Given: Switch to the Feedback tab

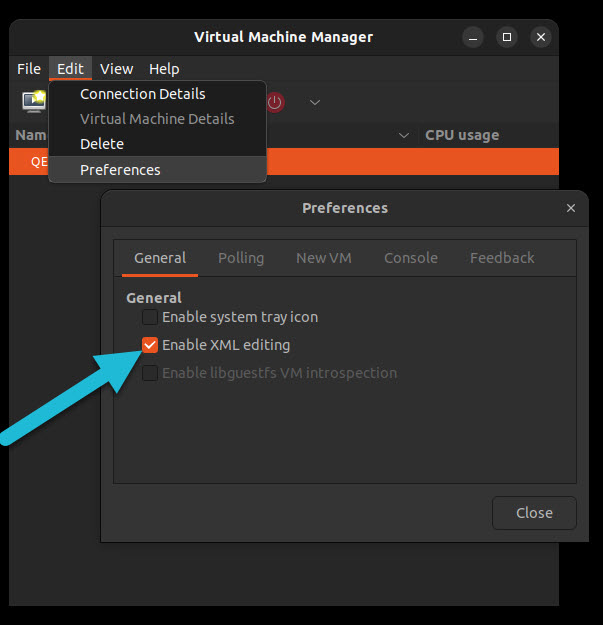Looking at the screenshot, I should click(x=502, y=258).
